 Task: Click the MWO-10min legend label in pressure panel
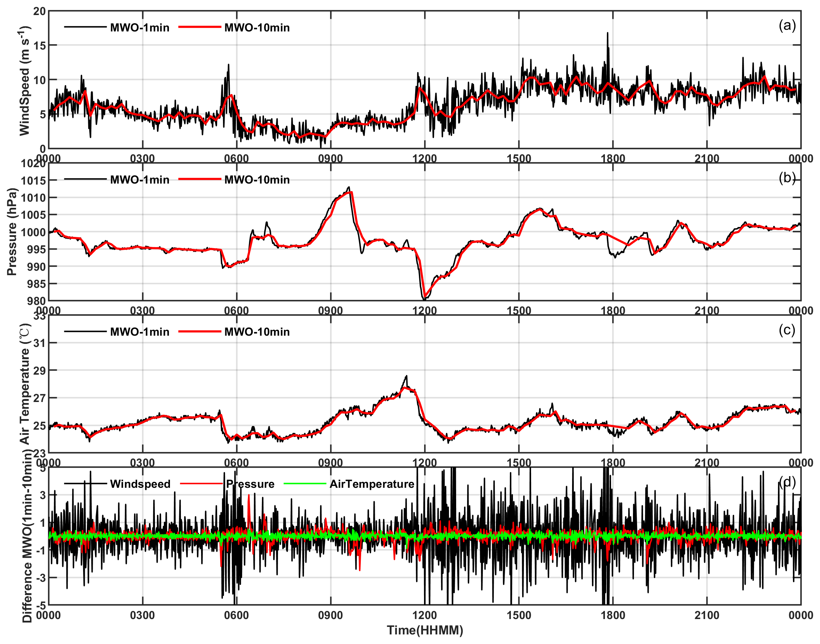click(x=257, y=180)
